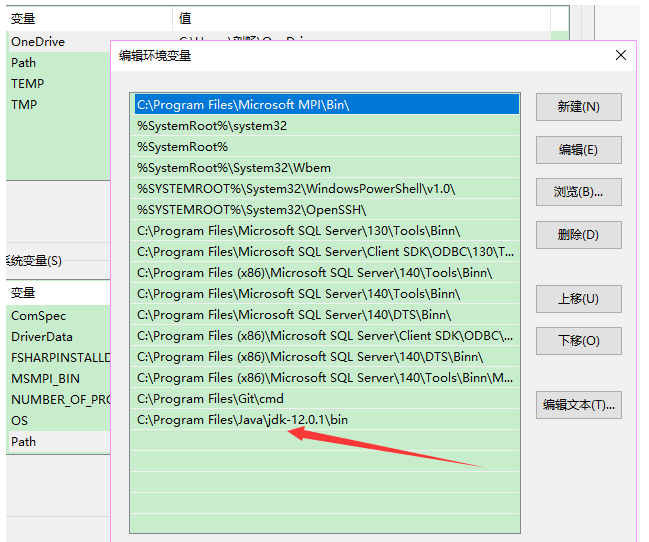The width and height of the screenshot is (649, 542).
Task: Select the System32\OpenSSH\ path entry
Action: point(327,210)
